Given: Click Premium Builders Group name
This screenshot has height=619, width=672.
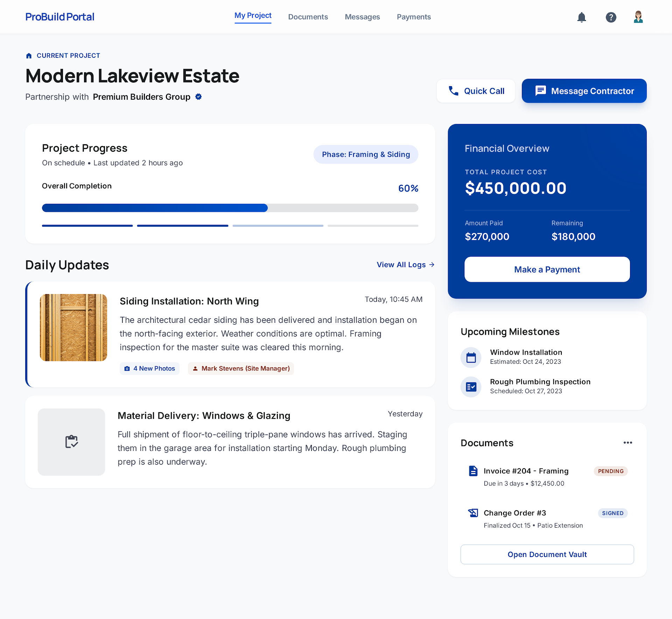Looking at the screenshot, I should pos(141,97).
